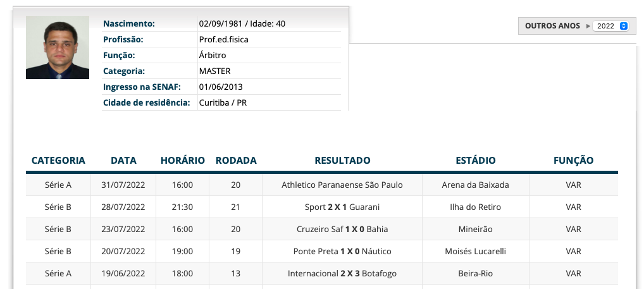The image size is (644, 289).
Task: Click the arrow icon beside OUTROS ANOS
Action: [x=588, y=26]
